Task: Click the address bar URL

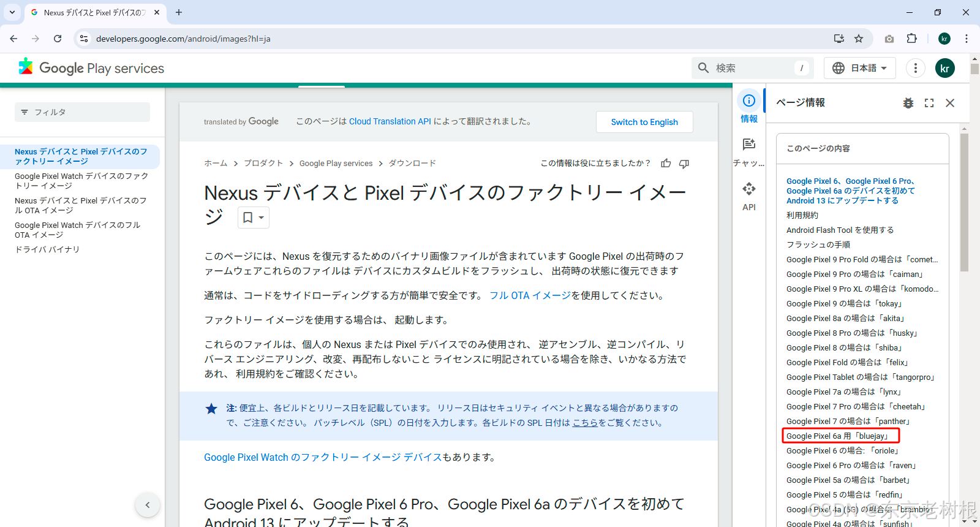Action: (x=183, y=39)
